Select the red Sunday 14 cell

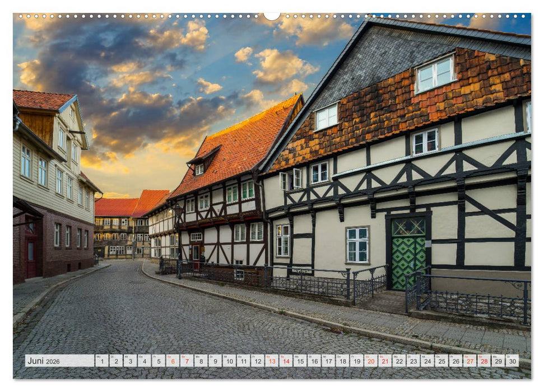[x=286, y=362]
